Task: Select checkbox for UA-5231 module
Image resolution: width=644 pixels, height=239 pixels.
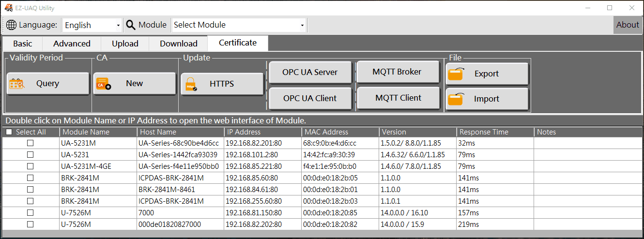Action: point(30,155)
